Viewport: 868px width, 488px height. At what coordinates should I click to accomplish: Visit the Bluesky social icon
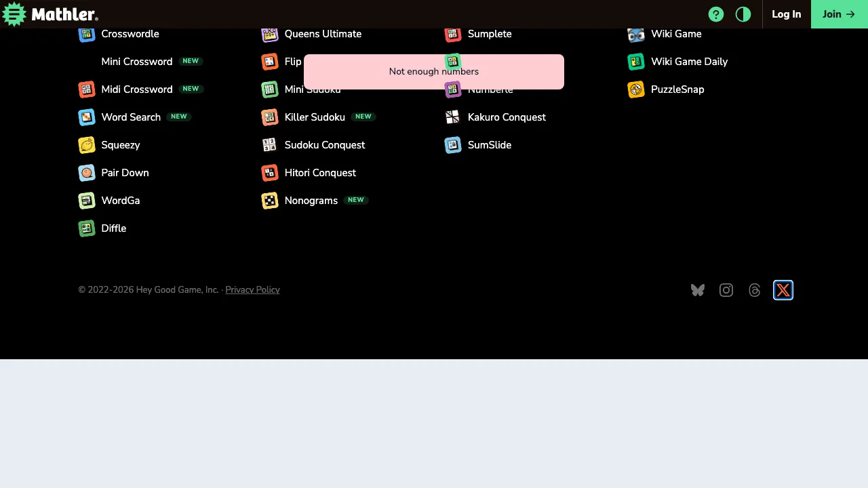click(x=698, y=290)
